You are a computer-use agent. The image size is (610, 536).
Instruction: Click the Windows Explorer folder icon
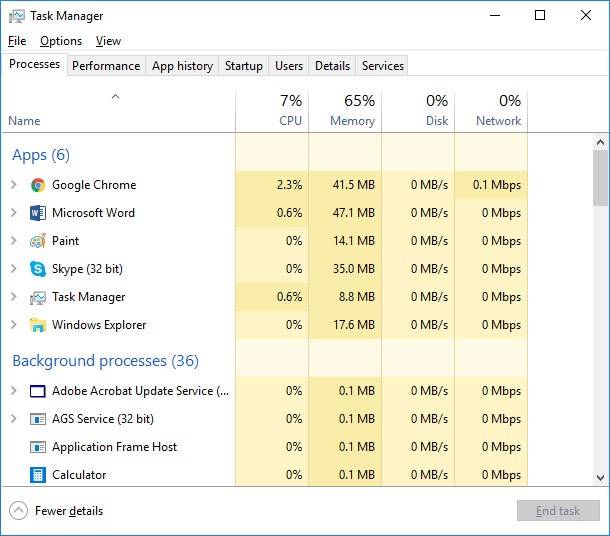click(38, 325)
